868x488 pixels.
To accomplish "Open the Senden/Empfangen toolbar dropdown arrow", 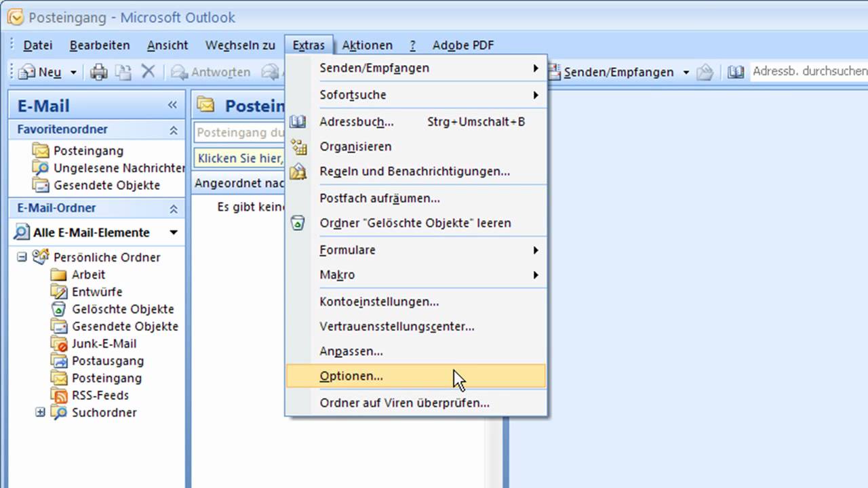I will coord(686,72).
